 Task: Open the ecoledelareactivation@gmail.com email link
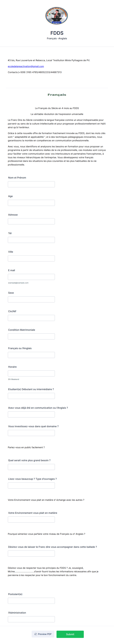pyautogui.click(x=26, y=66)
